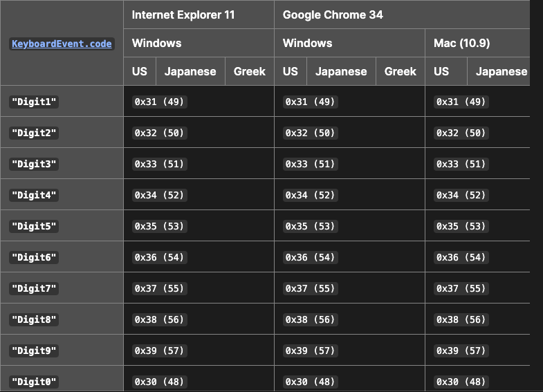Image resolution: width=543 pixels, height=392 pixels.
Task: Click Japanese column under Chrome Windows
Action: tap(341, 72)
